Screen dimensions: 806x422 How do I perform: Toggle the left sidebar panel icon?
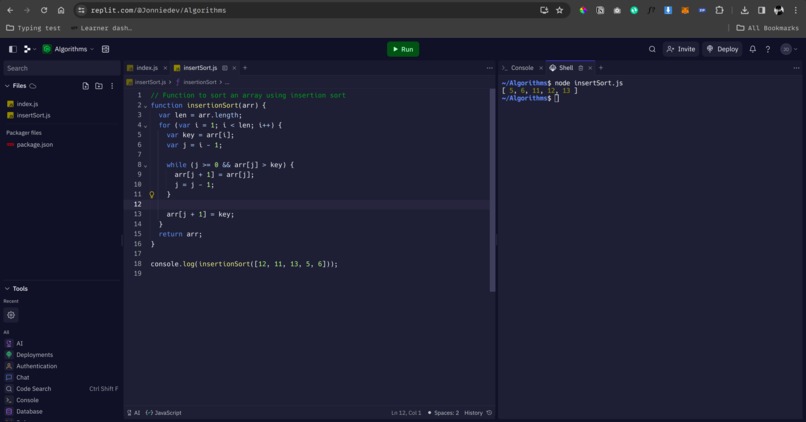13,49
